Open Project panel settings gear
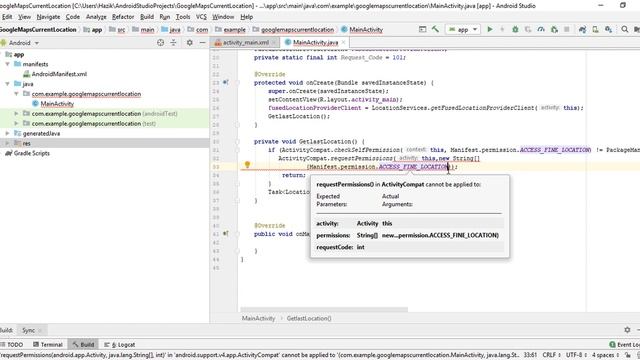This screenshot has height=360, width=640. [x=189, y=42]
